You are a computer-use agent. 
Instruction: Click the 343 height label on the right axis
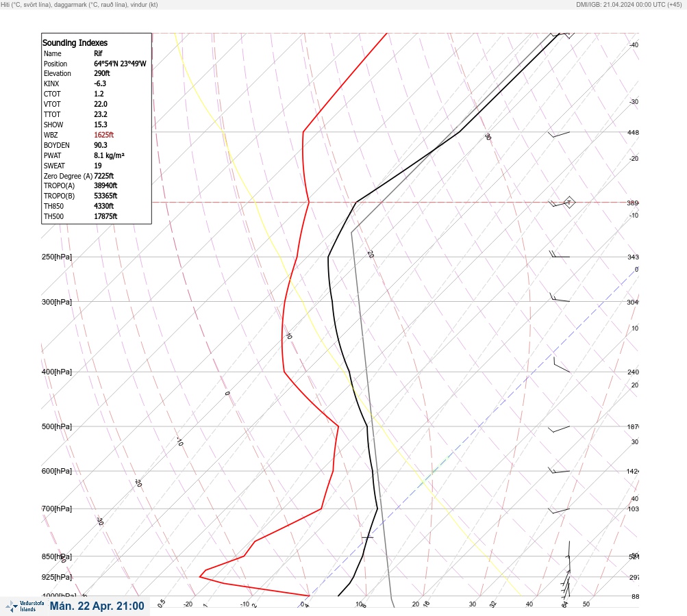(633, 257)
